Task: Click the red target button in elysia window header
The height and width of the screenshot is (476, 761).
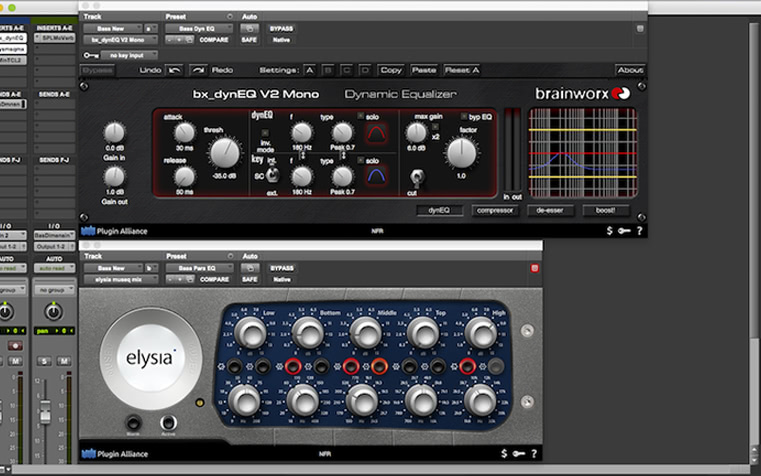Action: pos(534,268)
